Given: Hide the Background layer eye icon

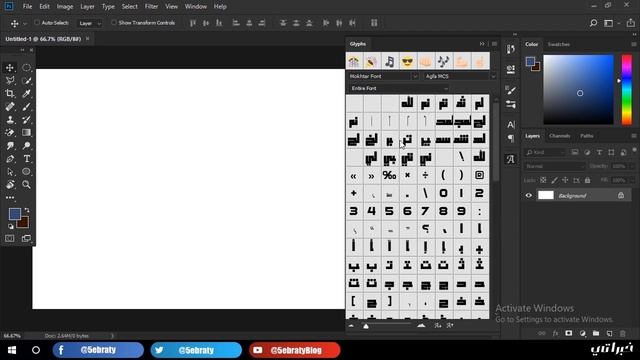Looking at the screenshot, I should [x=529, y=196].
